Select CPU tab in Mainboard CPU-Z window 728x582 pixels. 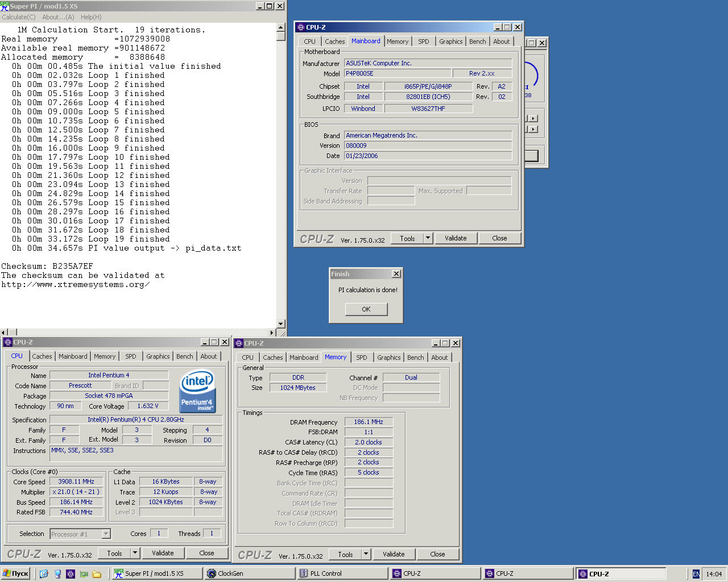tap(309, 41)
